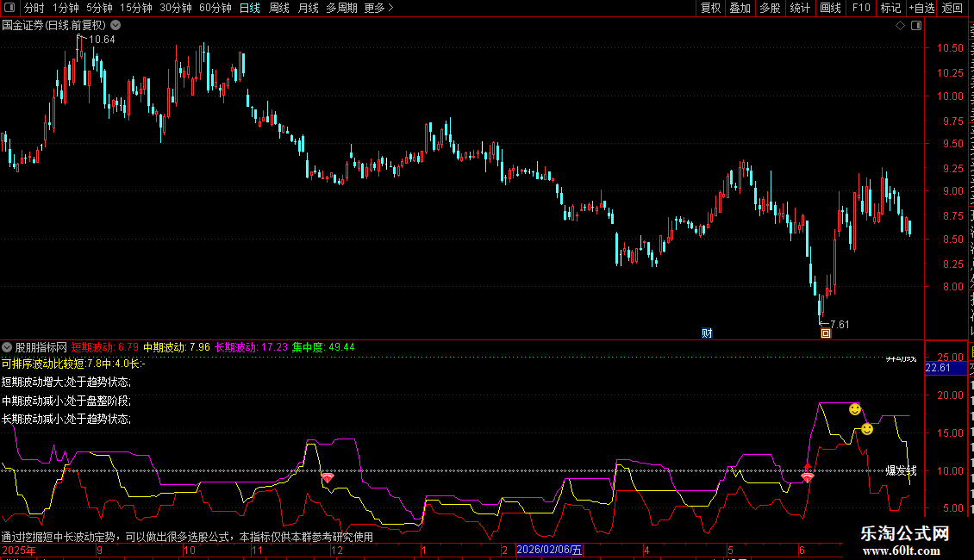Expand the 更多 period options
The height and width of the screenshot is (560, 974).
coord(378,8)
